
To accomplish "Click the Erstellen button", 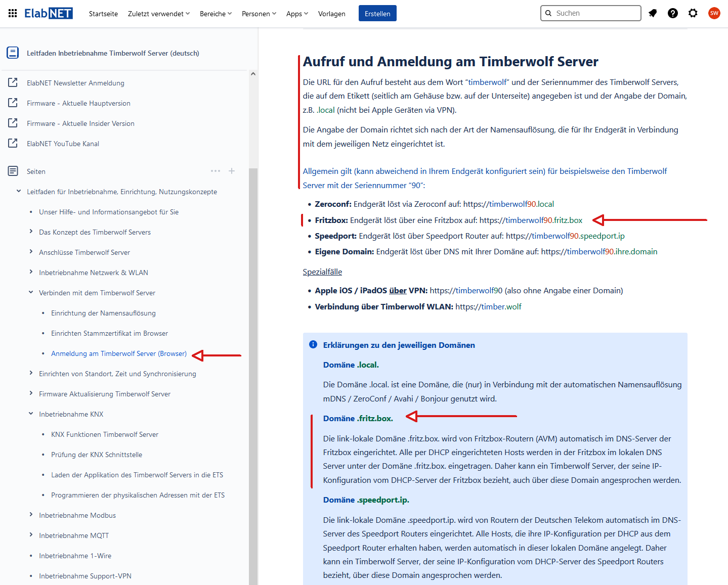I will (377, 14).
